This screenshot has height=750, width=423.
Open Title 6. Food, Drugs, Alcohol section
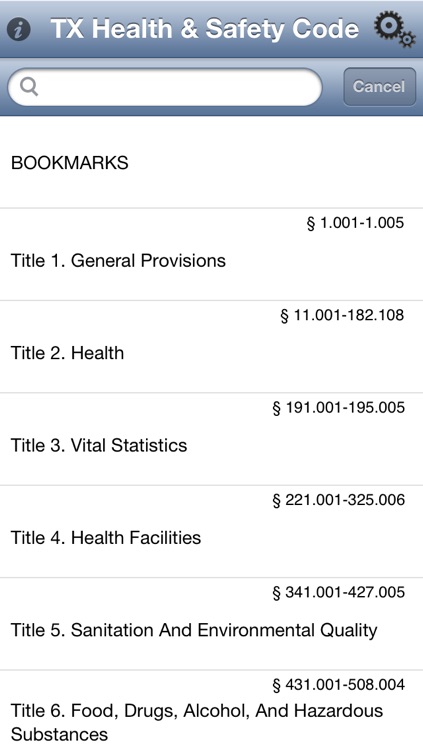pos(212,710)
